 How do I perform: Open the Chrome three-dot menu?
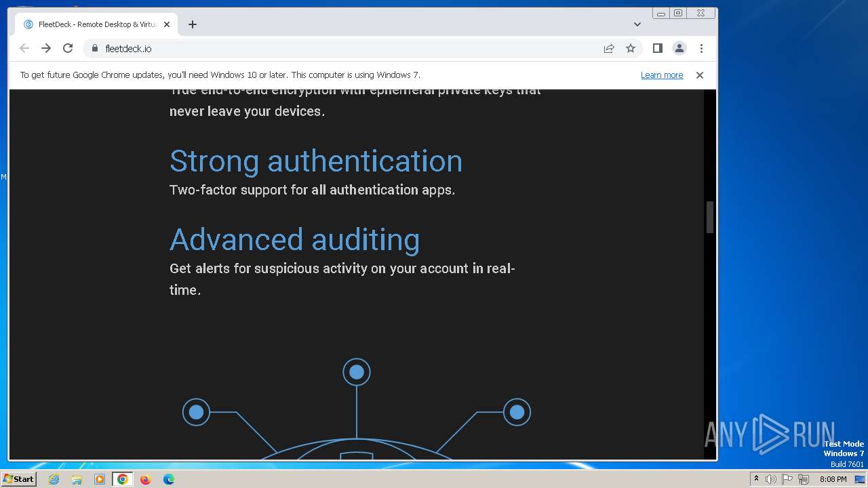pos(701,48)
